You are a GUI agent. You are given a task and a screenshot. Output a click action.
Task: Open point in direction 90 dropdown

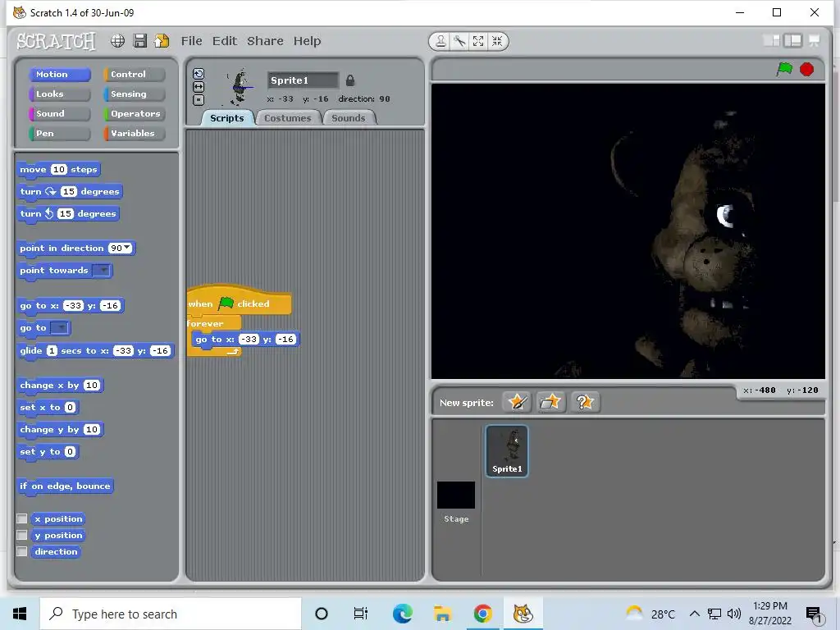pos(127,248)
